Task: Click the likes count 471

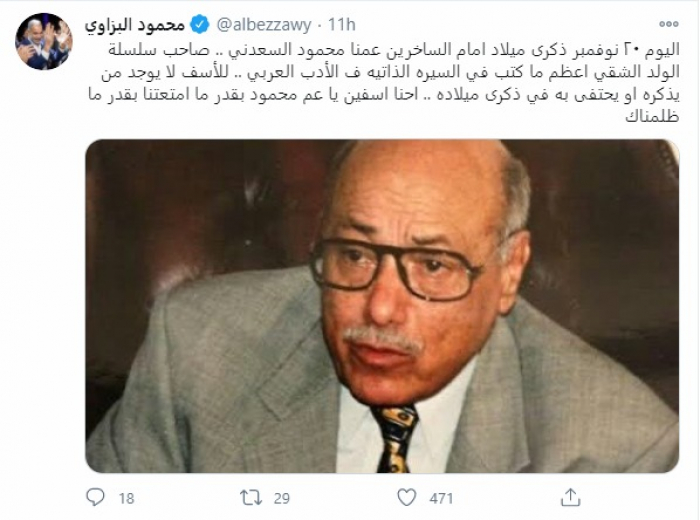Action: tap(441, 498)
